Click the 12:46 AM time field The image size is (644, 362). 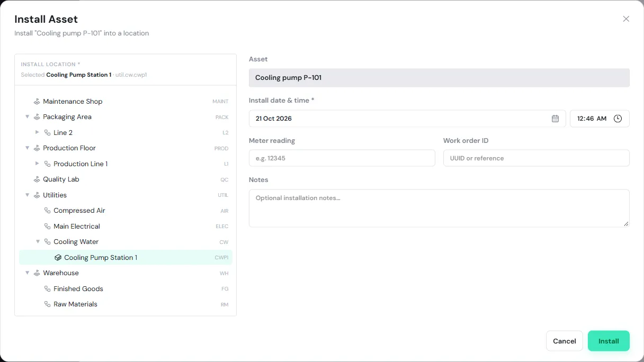pos(600,119)
